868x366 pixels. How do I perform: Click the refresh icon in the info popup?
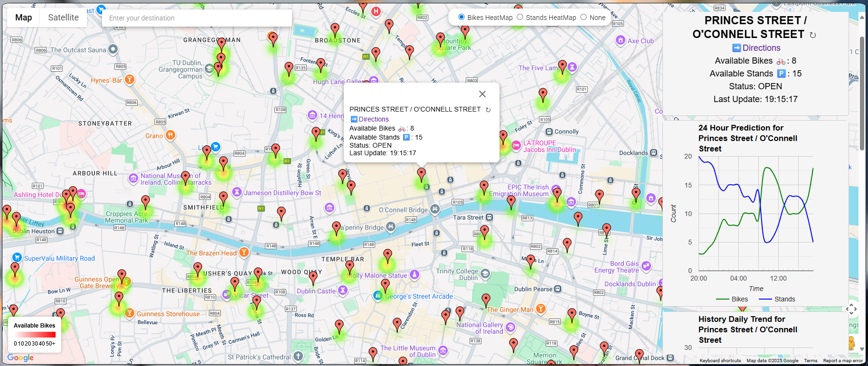(488, 110)
